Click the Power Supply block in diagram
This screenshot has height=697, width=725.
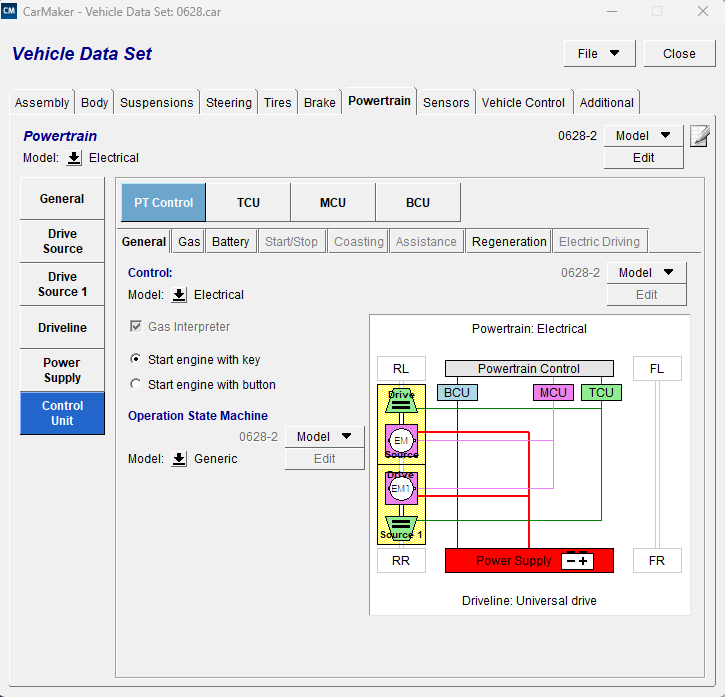[529, 561]
